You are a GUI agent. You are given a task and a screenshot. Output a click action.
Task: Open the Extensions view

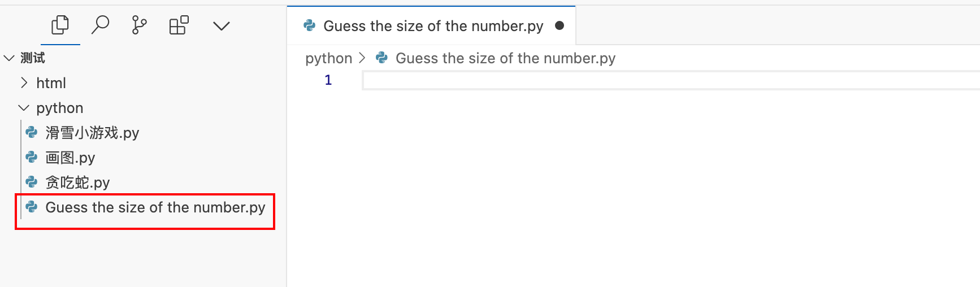click(x=179, y=25)
